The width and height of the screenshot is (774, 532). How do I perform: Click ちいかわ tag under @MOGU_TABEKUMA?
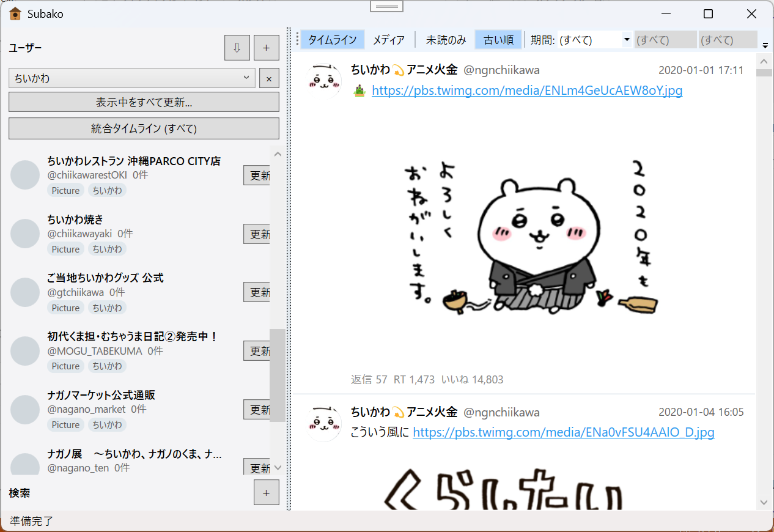click(x=107, y=366)
